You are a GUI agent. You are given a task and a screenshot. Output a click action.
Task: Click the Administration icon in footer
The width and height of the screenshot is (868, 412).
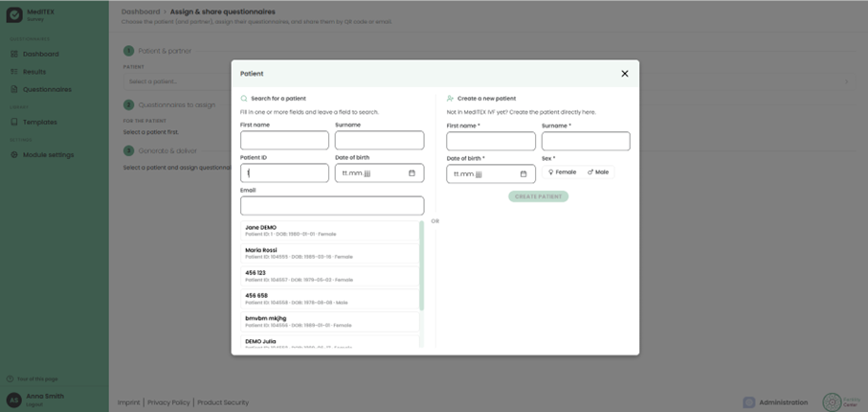point(749,402)
